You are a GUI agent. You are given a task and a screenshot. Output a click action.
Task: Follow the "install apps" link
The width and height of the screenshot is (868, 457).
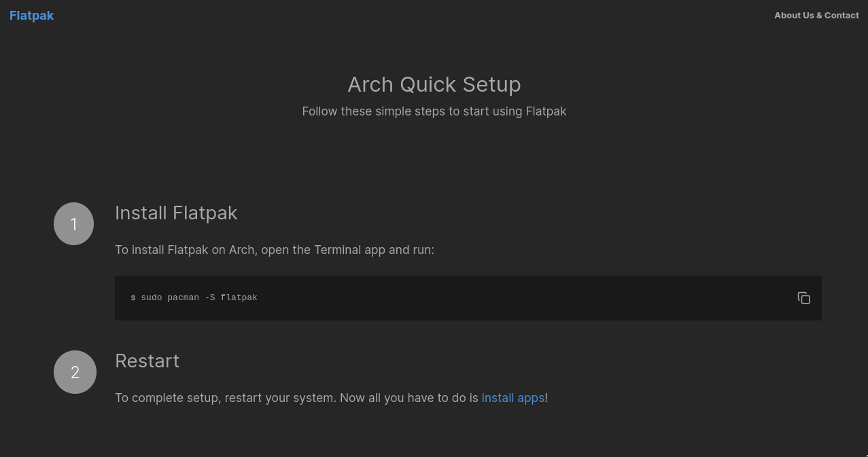tap(513, 398)
